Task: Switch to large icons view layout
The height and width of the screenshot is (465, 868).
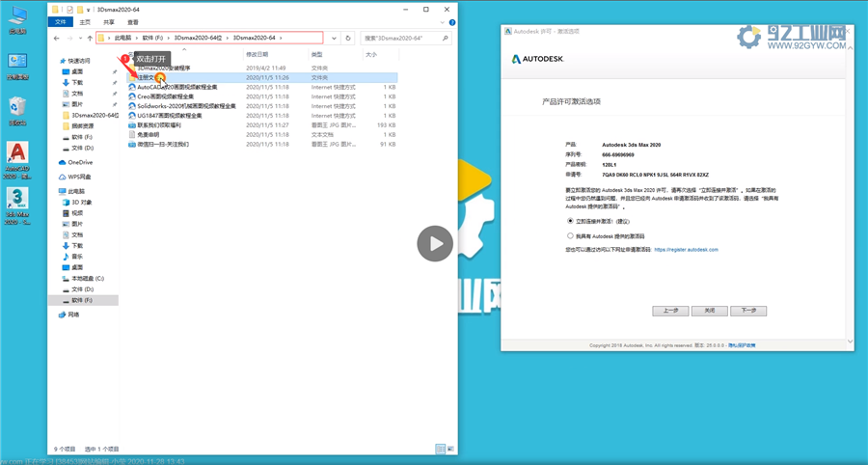Action: (450, 449)
